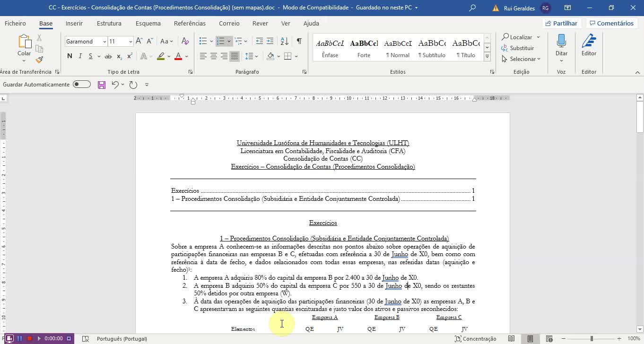Viewport: 644px width, 344px height.
Task: Increase indent of the paragraph
Action: coord(270,41)
